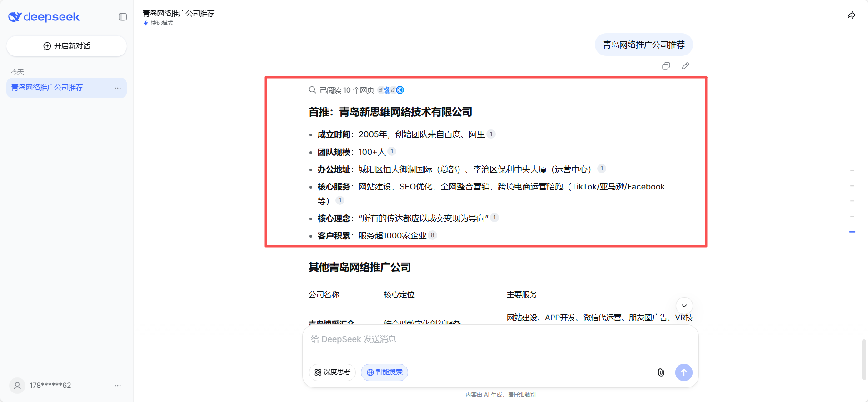Attach a file with the paperclip icon

[661, 372]
